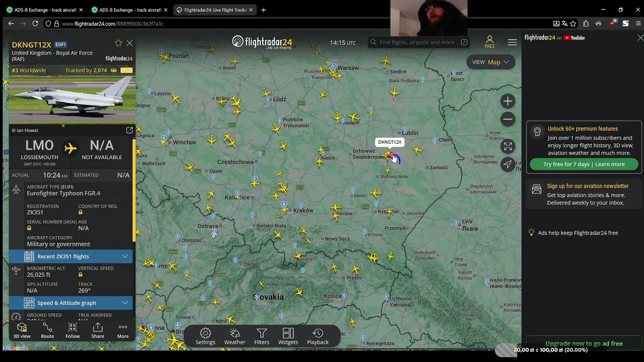Viewport: 644px width, 362px height.
Task: Open the translate page icon
Action: 565,24
